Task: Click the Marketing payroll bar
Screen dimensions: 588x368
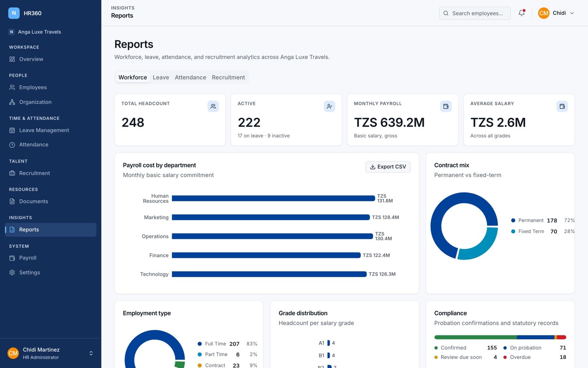Action: pyautogui.click(x=271, y=217)
